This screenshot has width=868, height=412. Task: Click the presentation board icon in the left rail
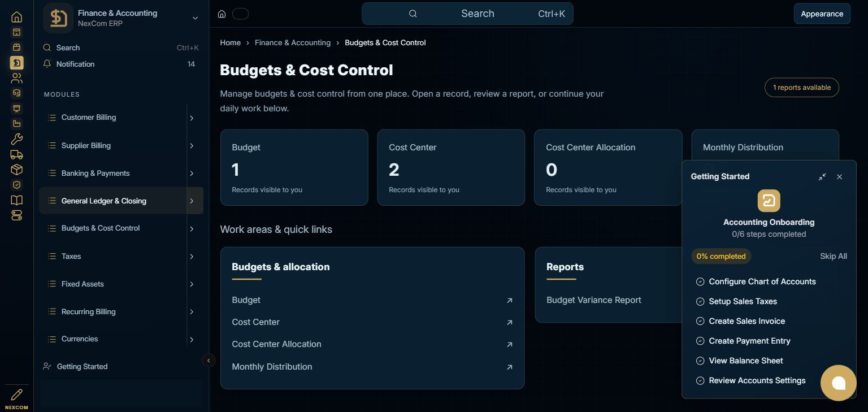tap(16, 109)
